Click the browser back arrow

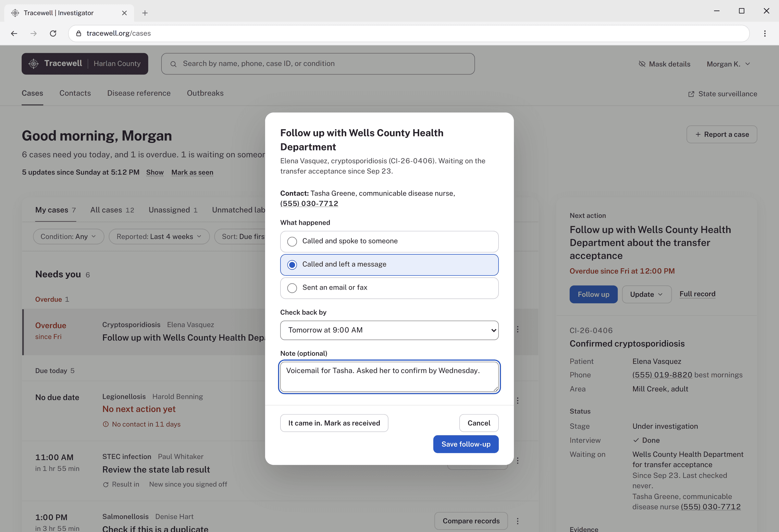pos(14,33)
